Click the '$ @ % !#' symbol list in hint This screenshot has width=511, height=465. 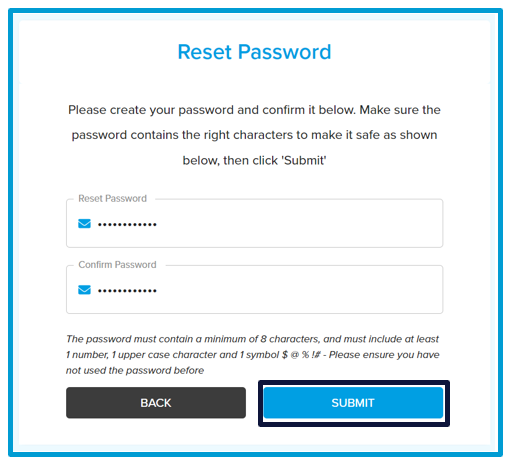coord(301,355)
